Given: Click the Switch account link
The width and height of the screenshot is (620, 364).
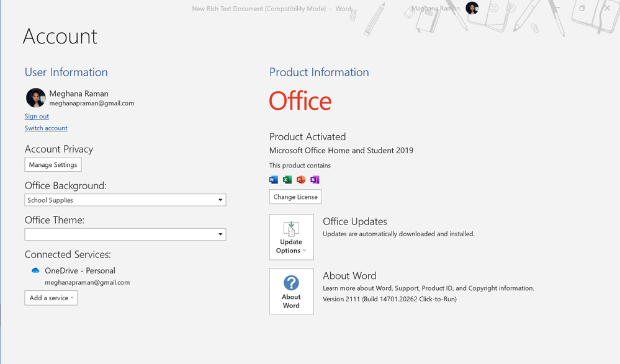Looking at the screenshot, I should click(46, 128).
